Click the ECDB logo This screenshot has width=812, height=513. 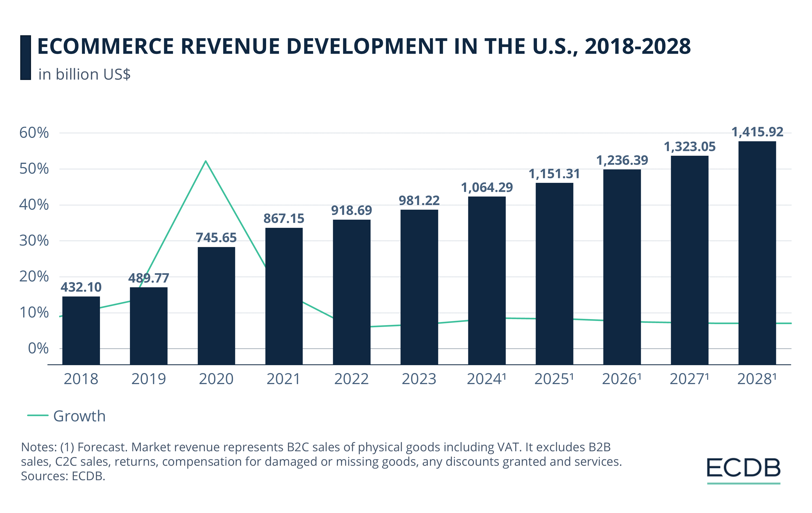(x=744, y=471)
